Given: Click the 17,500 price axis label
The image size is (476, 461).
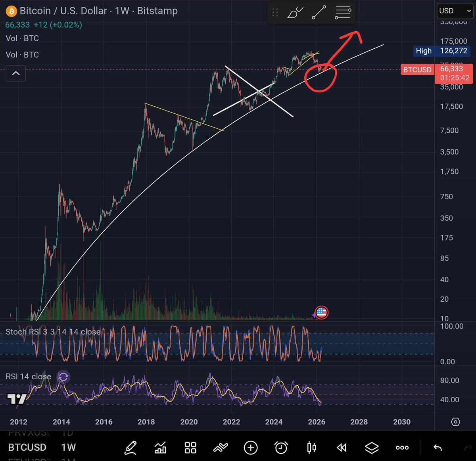Looking at the screenshot, I should coord(451,107).
